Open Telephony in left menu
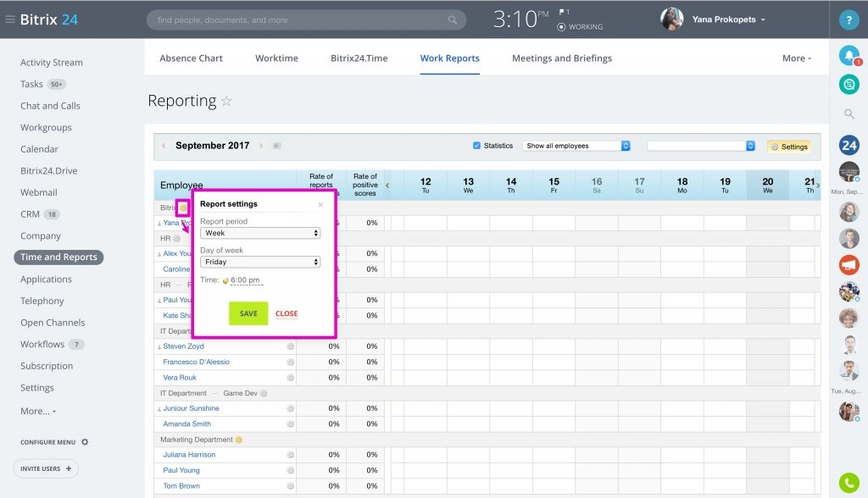The width and height of the screenshot is (868, 498). pyautogui.click(x=42, y=301)
